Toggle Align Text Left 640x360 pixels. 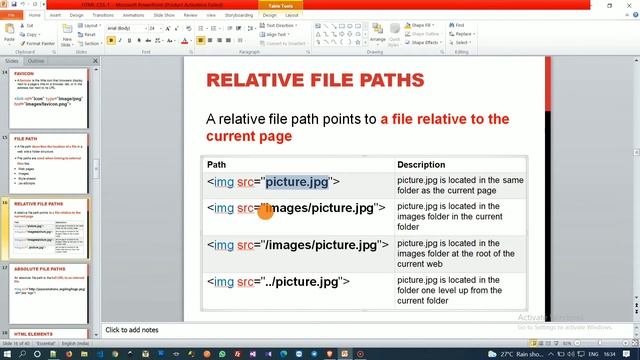point(200,40)
